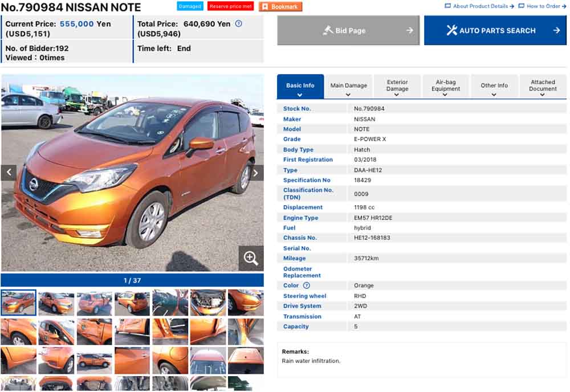Click the remark Rain water infiltration
570x392 pixels.
point(311,361)
